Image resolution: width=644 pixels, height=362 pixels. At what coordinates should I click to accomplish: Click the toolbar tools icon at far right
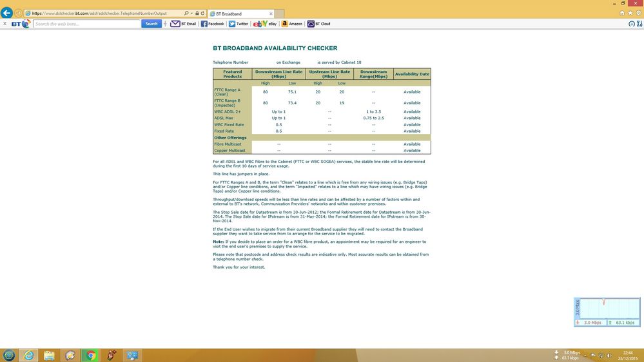639,24
